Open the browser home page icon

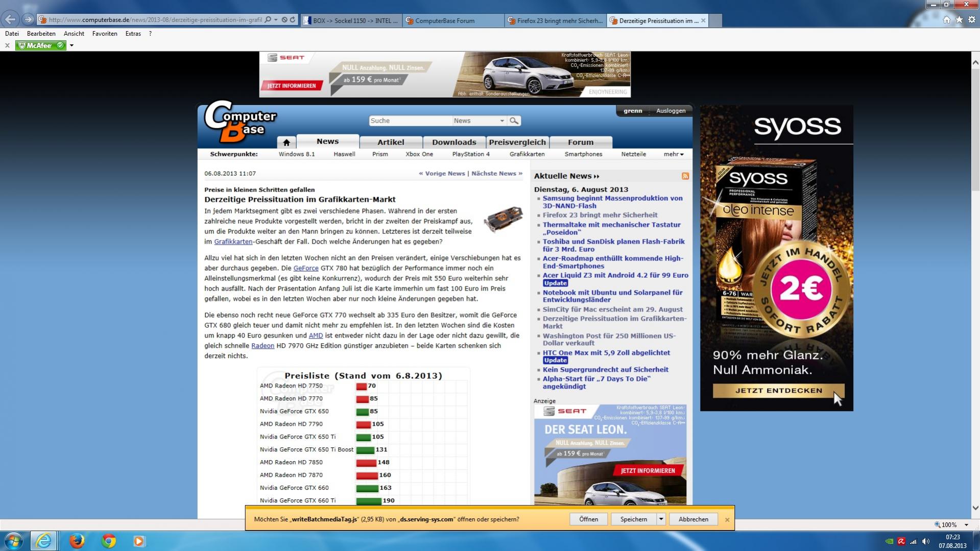[946, 19]
